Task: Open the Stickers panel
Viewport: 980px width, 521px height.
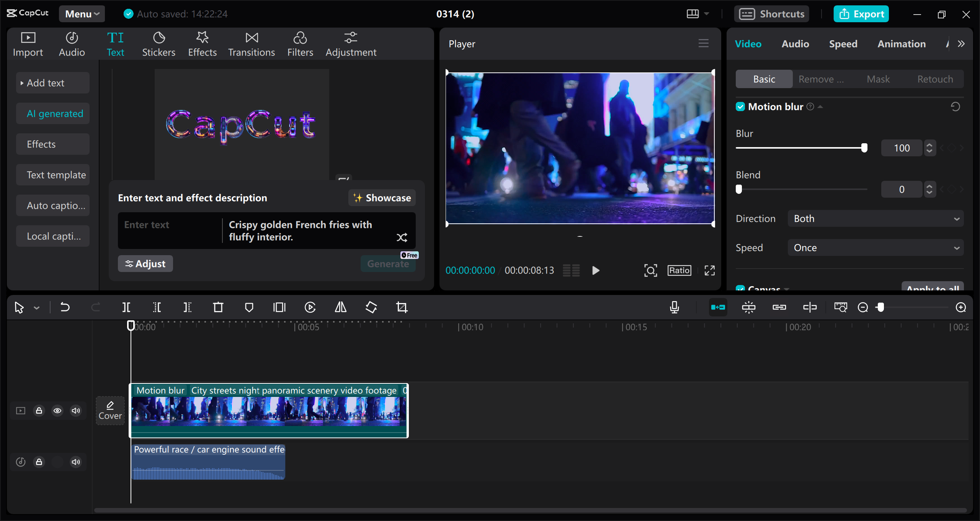Action: pyautogui.click(x=158, y=43)
